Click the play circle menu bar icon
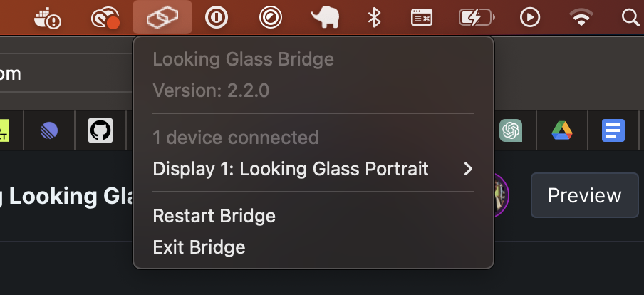 click(x=529, y=18)
